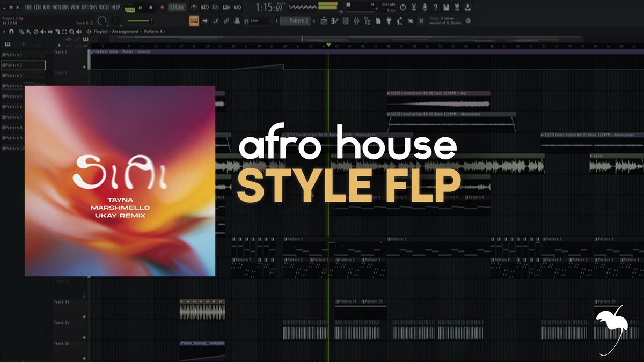Image resolution: width=644 pixels, height=362 pixels.
Task: Click the arrow left of the Pattern 2 selector
Action: point(277,20)
